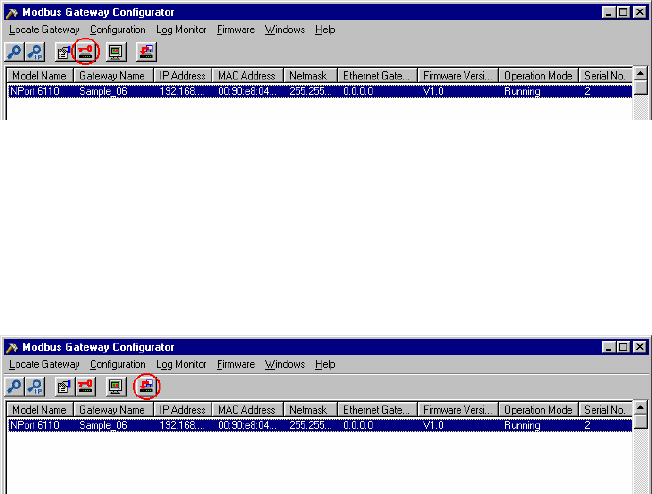Click scroll up arrow in bottom window list
The height and width of the screenshot is (494, 652).
coord(641,408)
